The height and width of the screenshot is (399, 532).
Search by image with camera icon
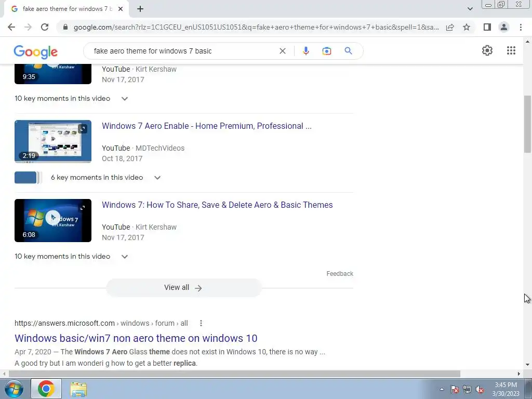click(x=326, y=51)
